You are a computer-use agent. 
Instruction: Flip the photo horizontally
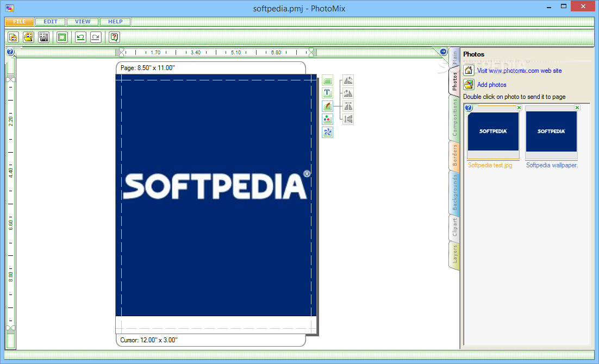click(x=348, y=106)
